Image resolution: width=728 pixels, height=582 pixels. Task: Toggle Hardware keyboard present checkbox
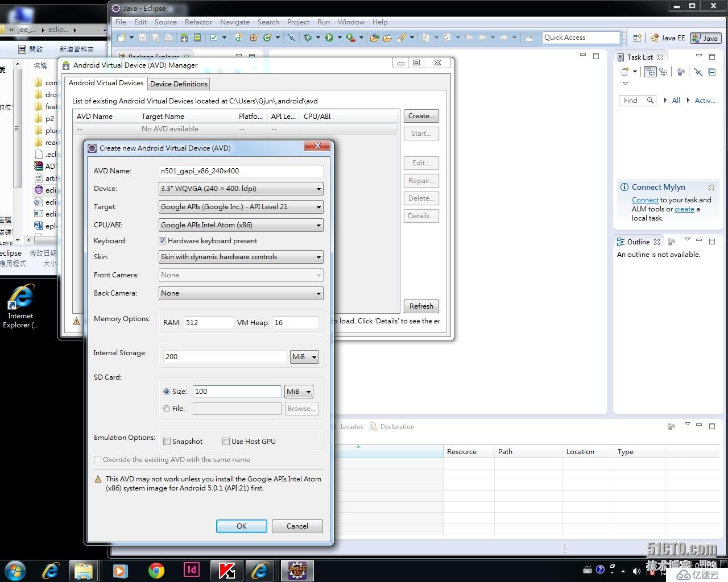[163, 241]
